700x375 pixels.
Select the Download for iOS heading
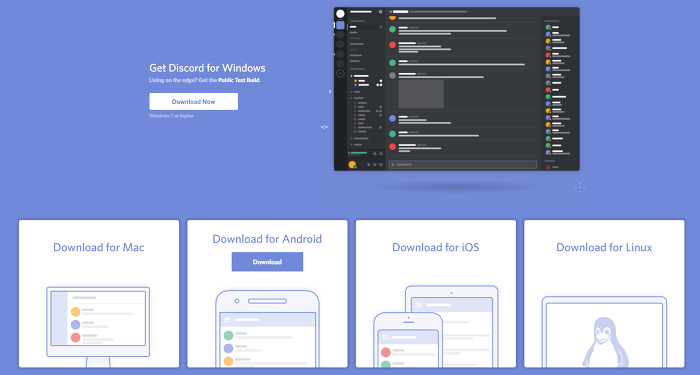[x=436, y=247]
